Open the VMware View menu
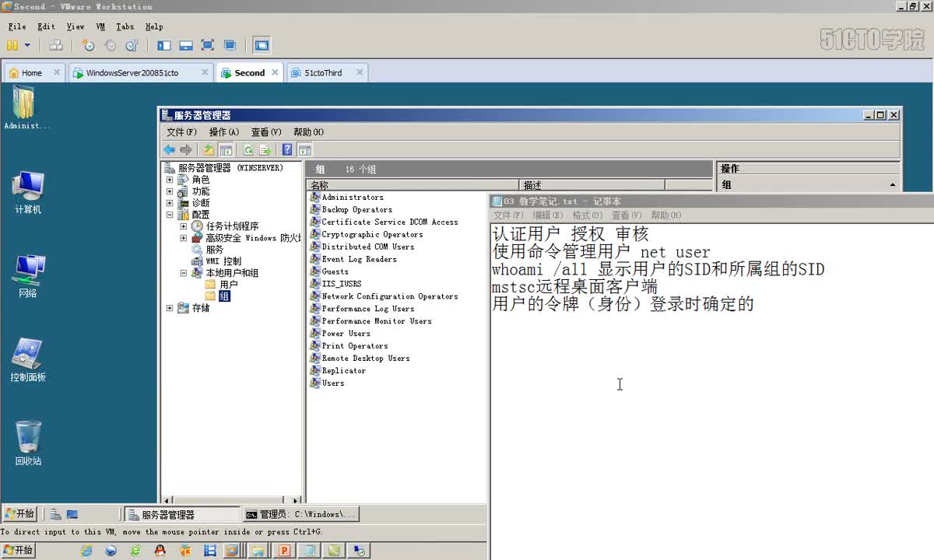 click(75, 26)
